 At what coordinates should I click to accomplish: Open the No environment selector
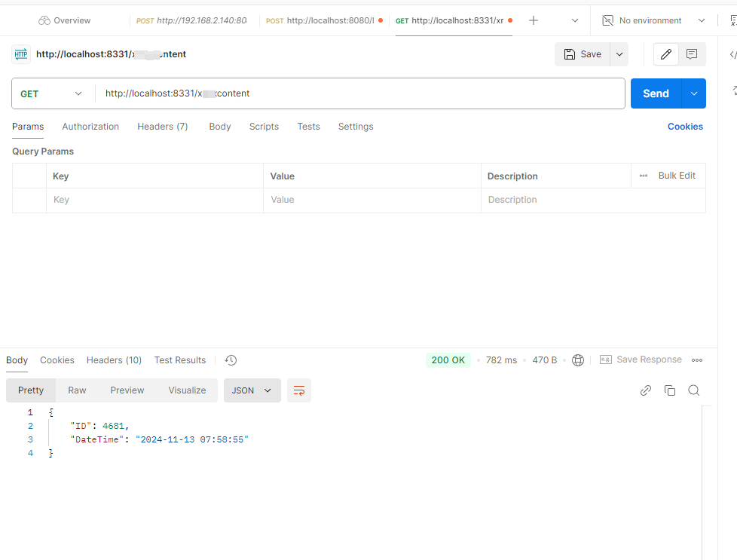(653, 20)
